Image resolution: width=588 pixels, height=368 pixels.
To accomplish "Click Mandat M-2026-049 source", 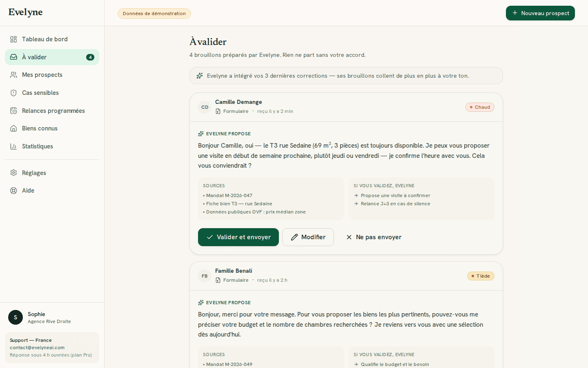I will pyautogui.click(x=229, y=364).
